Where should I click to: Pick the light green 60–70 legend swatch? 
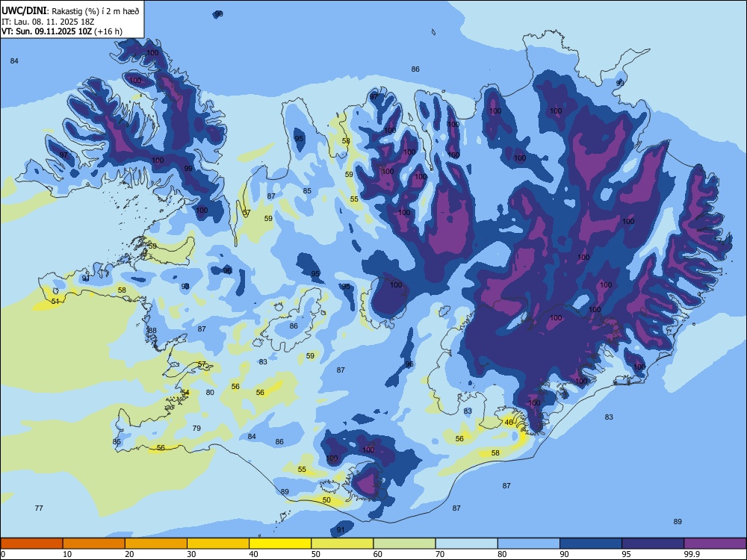click(404, 544)
